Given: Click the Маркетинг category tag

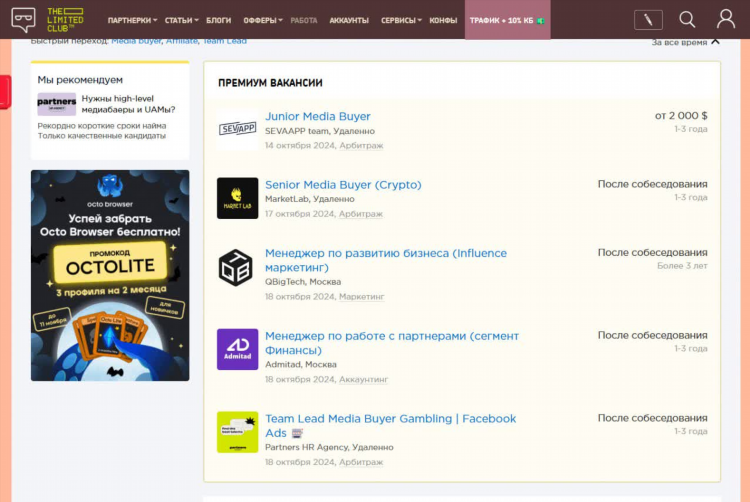Looking at the screenshot, I should coord(362,296).
